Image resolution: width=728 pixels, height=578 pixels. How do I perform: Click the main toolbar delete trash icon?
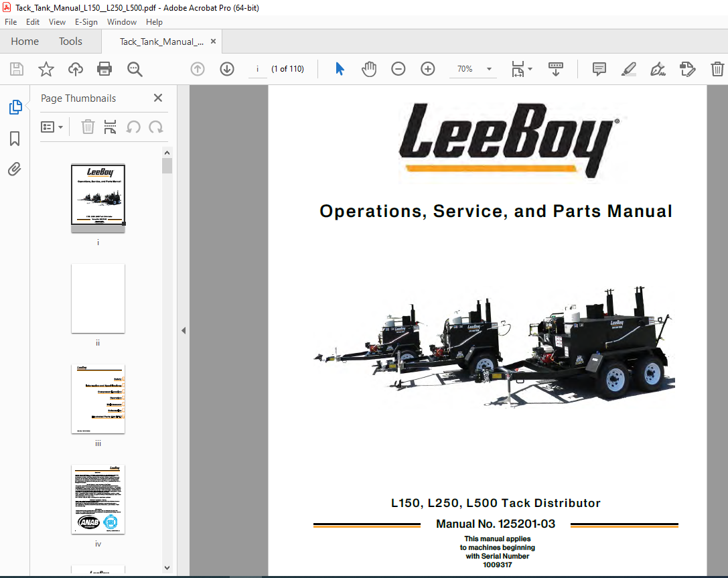tap(717, 69)
